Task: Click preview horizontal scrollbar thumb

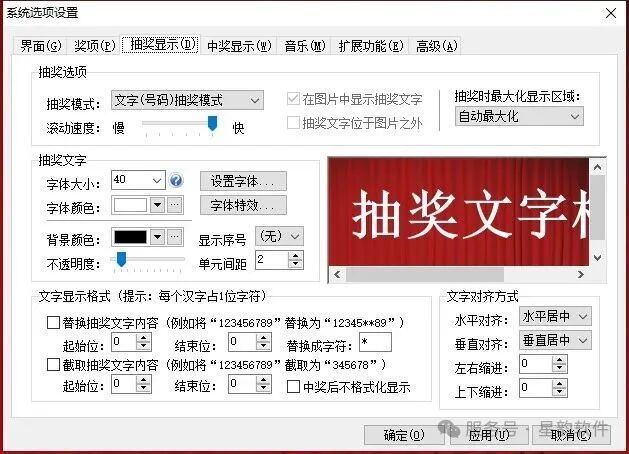Action: click(425, 274)
